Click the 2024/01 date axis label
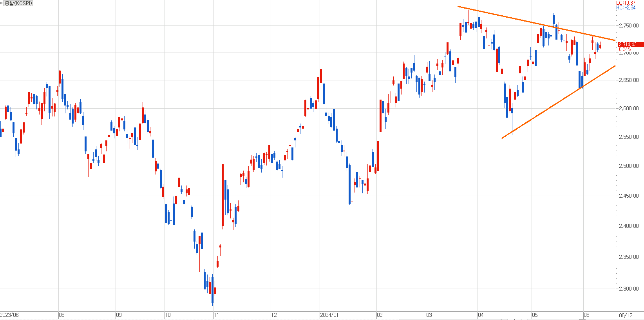 329,315
